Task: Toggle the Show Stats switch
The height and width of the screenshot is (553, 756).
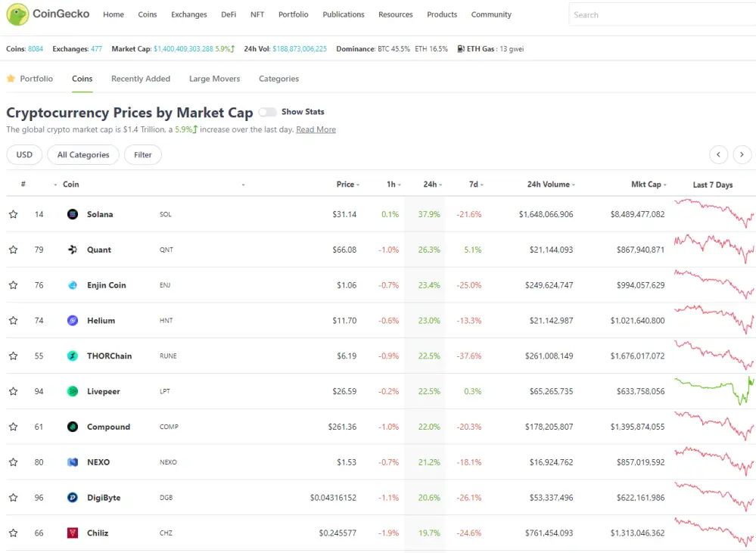Action: (267, 112)
